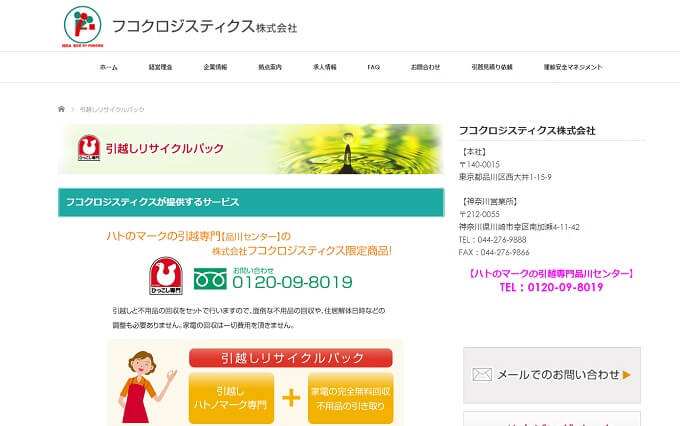
Task: Click the 引越し ハトノマーク専門 orange box
Action: [x=231, y=398]
